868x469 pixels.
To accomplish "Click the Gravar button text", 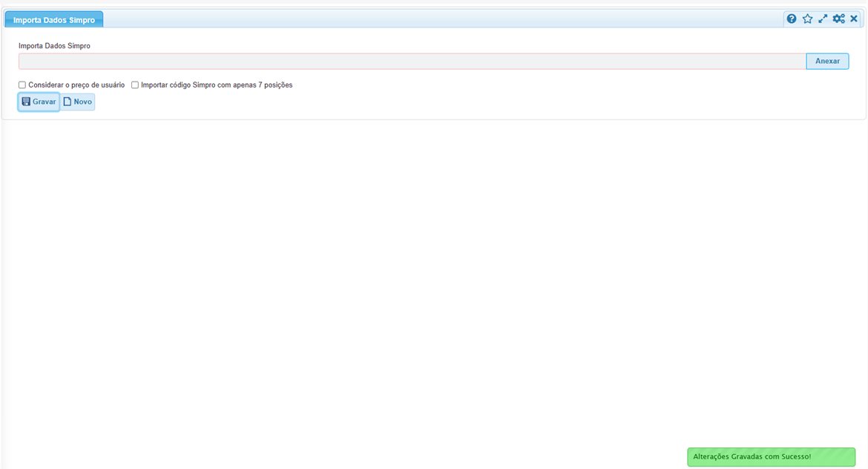I will [45, 102].
